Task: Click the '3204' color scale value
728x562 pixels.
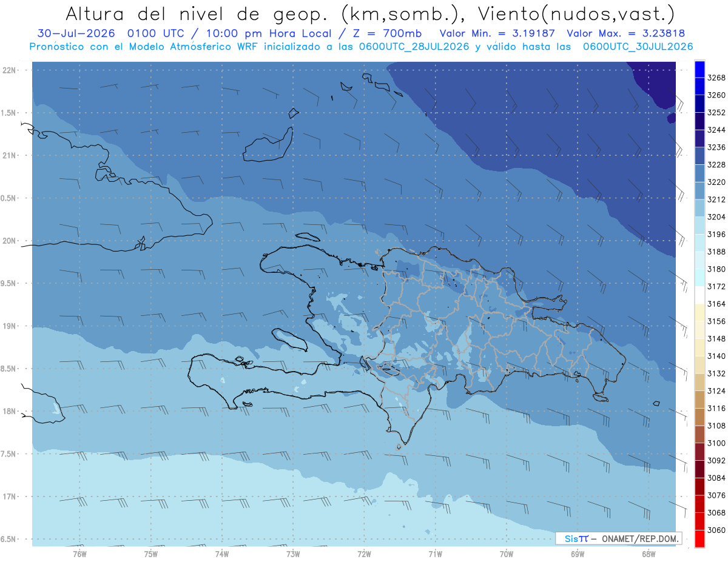Action: [716, 217]
